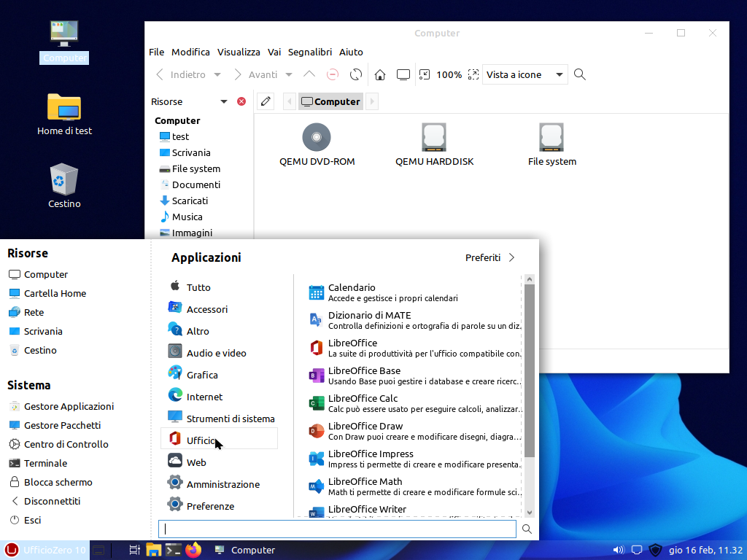Edit the location bar via the pencil icon
This screenshot has width=747, height=560.
[x=265, y=101]
